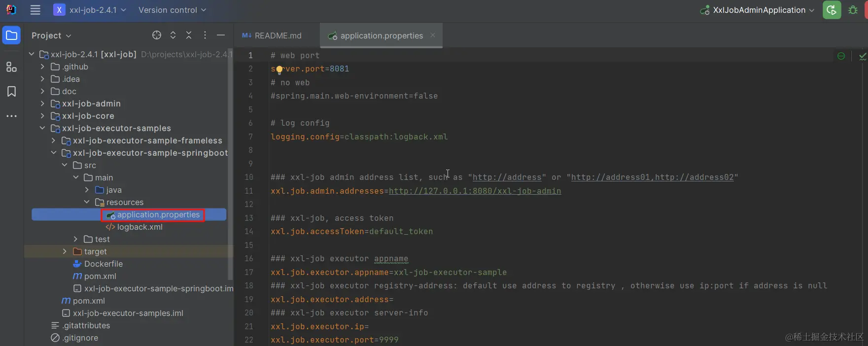The image size is (868, 346).
Task: Expand the java folder
Action: click(x=87, y=190)
